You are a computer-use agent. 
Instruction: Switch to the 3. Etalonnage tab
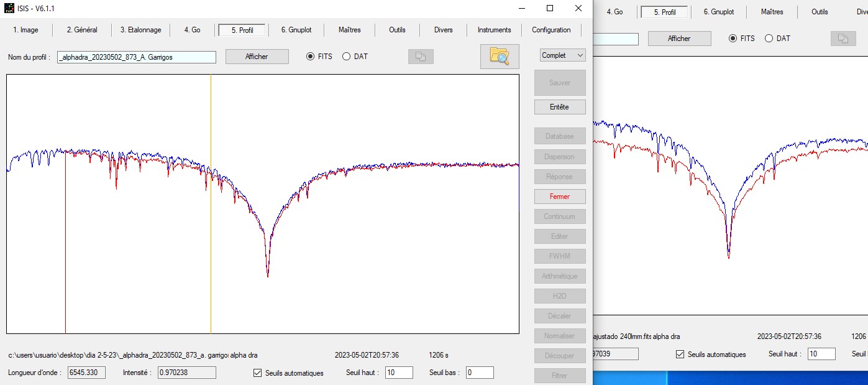pos(140,30)
